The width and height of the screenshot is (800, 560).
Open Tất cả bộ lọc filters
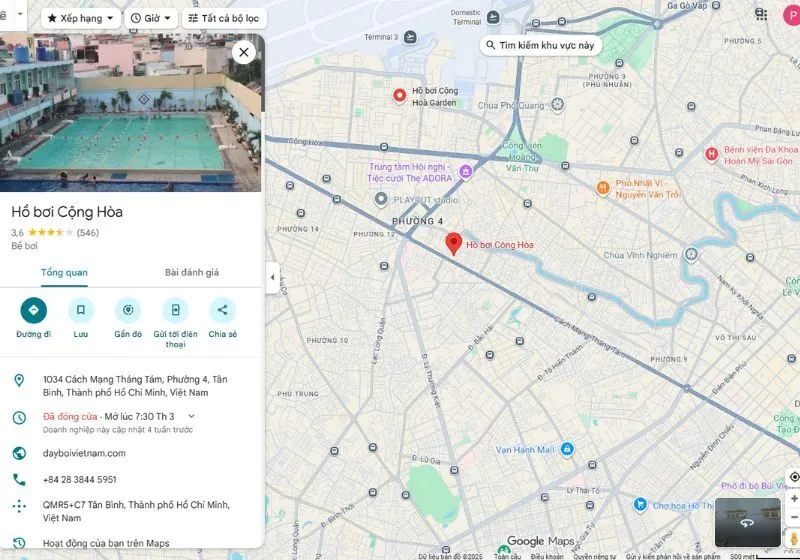click(x=224, y=18)
